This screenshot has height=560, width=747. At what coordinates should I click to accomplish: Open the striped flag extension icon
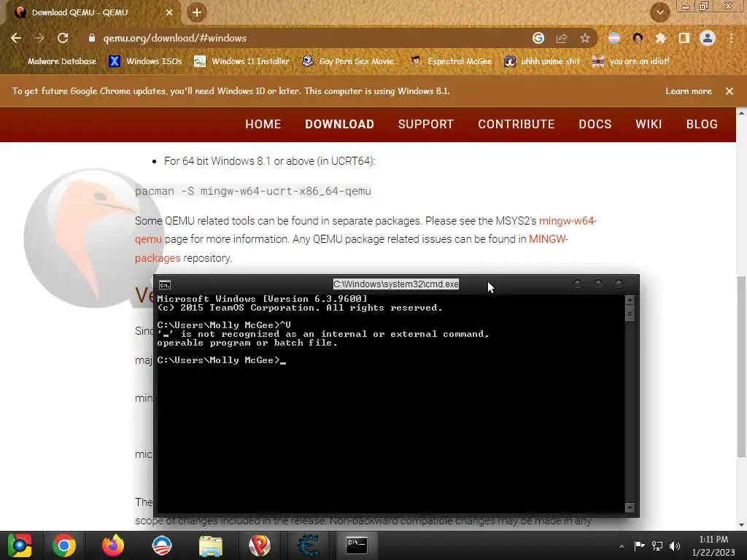click(x=614, y=38)
